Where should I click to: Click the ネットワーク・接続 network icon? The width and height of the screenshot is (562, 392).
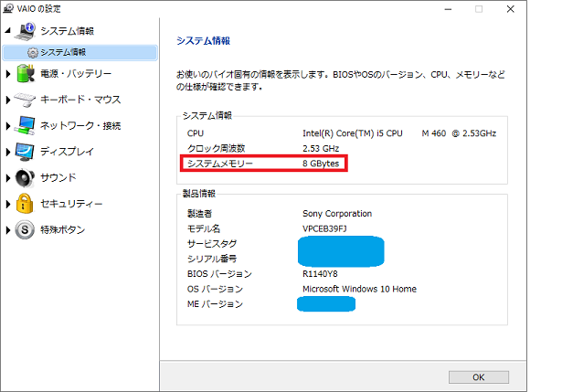coord(25,125)
